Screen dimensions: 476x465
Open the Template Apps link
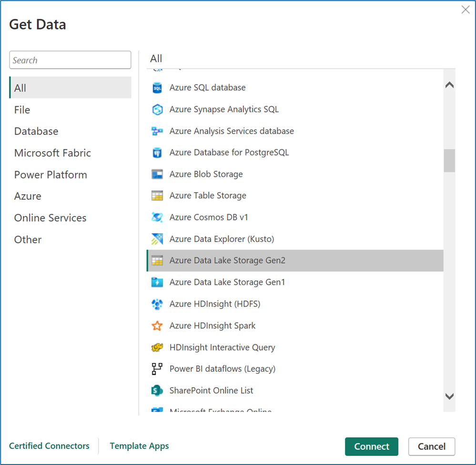(139, 446)
